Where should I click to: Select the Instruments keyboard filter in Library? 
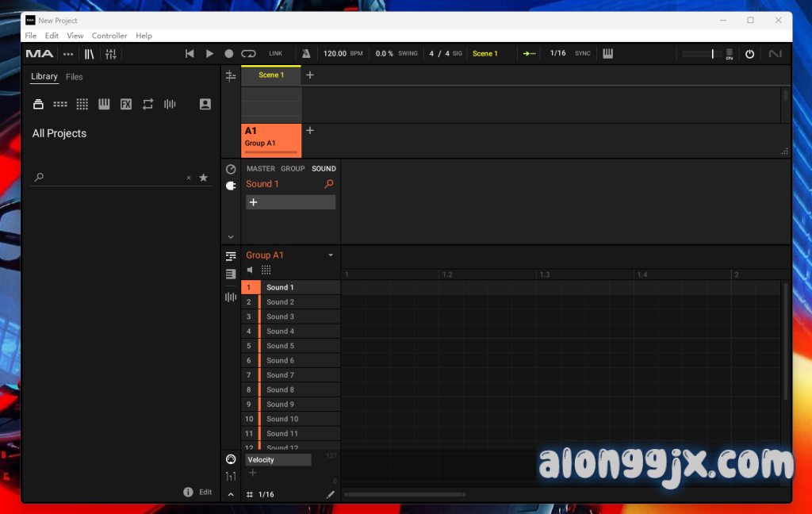coord(104,105)
